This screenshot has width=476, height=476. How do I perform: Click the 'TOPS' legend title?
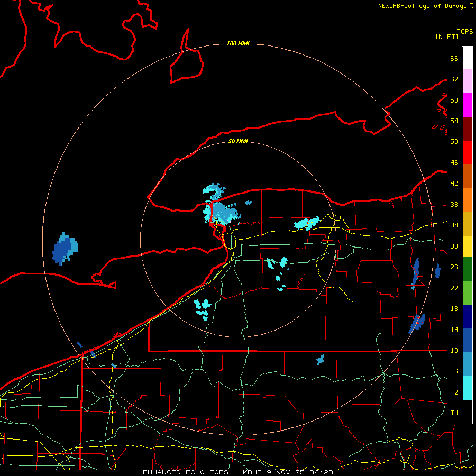point(465,32)
